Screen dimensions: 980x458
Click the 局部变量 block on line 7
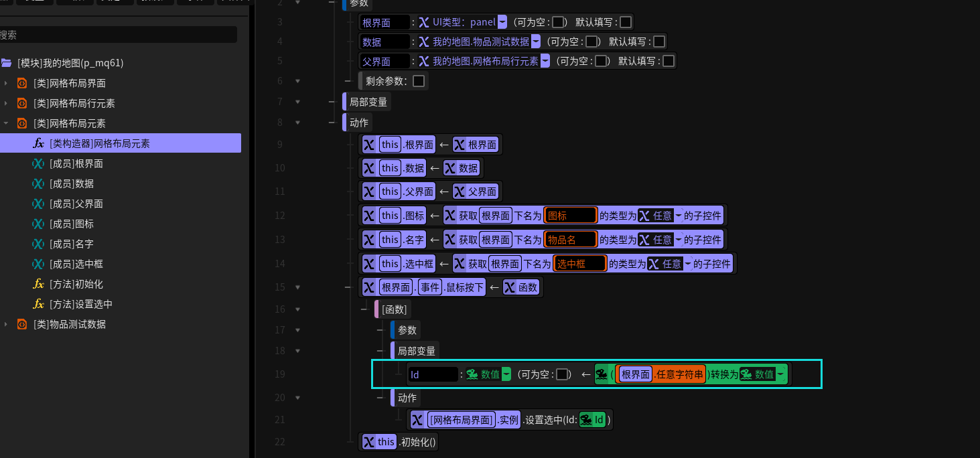(x=368, y=102)
